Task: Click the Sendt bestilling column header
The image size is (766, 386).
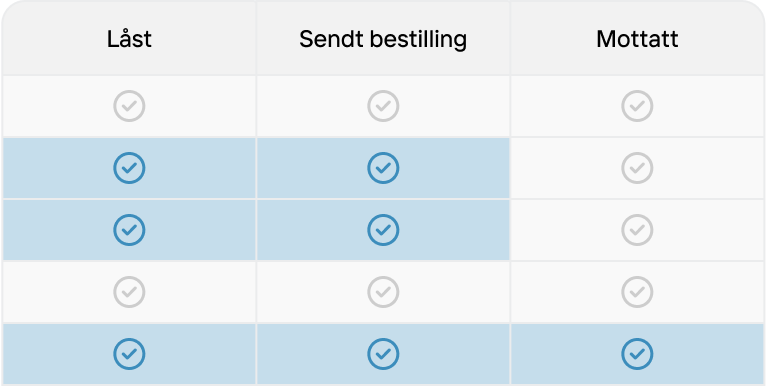Action: pos(383,39)
